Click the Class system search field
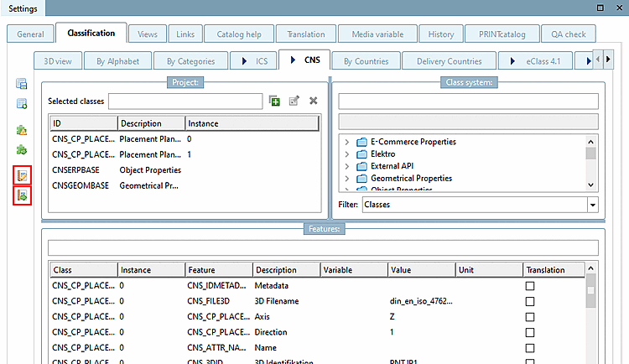Screen dimensions: 629x364 pyautogui.click(x=468, y=101)
